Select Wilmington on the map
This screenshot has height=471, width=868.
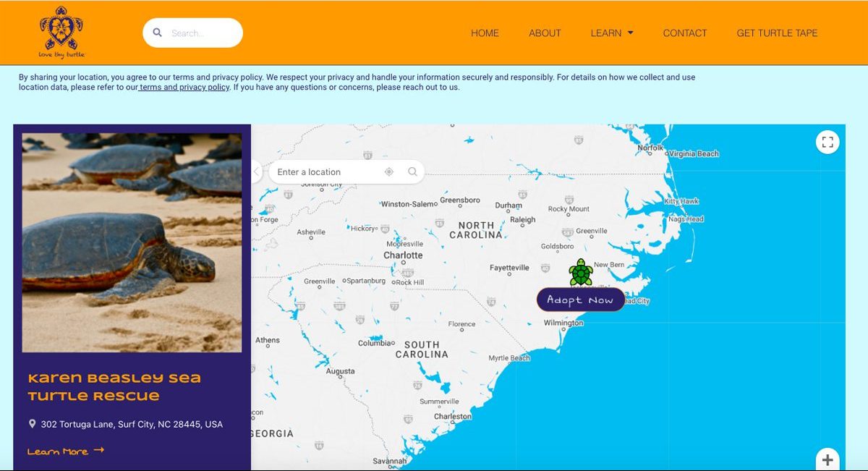tap(563, 323)
